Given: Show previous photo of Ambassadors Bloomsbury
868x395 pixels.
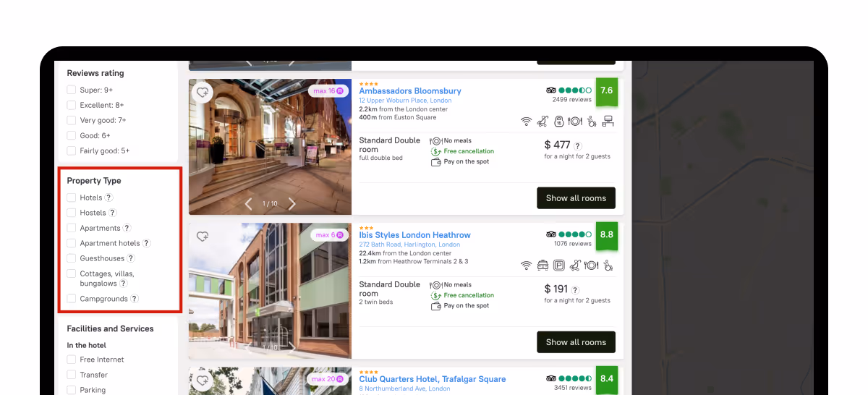Looking at the screenshot, I should pyautogui.click(x=248, y=204).
